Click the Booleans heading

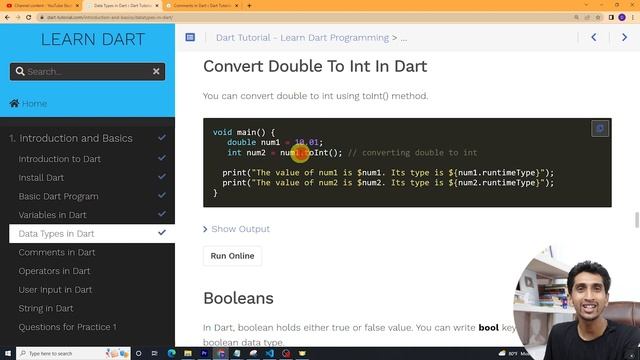pos(238,298)
